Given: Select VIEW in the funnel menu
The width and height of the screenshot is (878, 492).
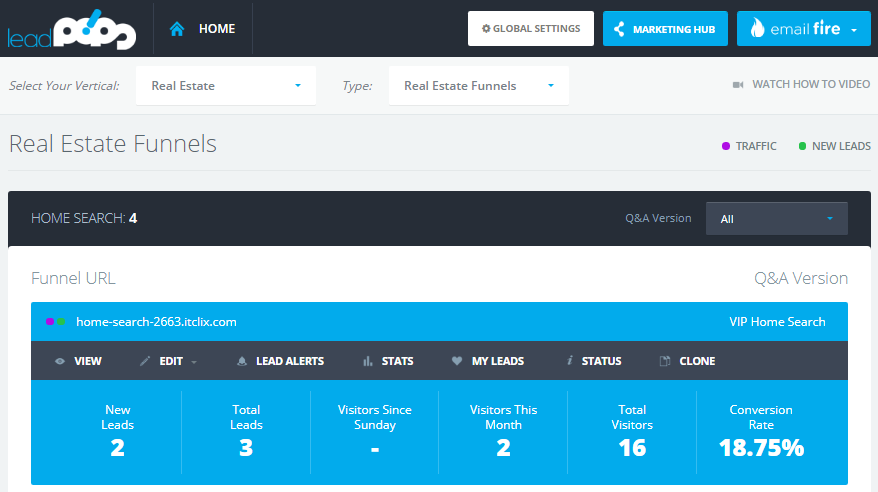Looking at the screenshot, I should [x=88, y=362].
